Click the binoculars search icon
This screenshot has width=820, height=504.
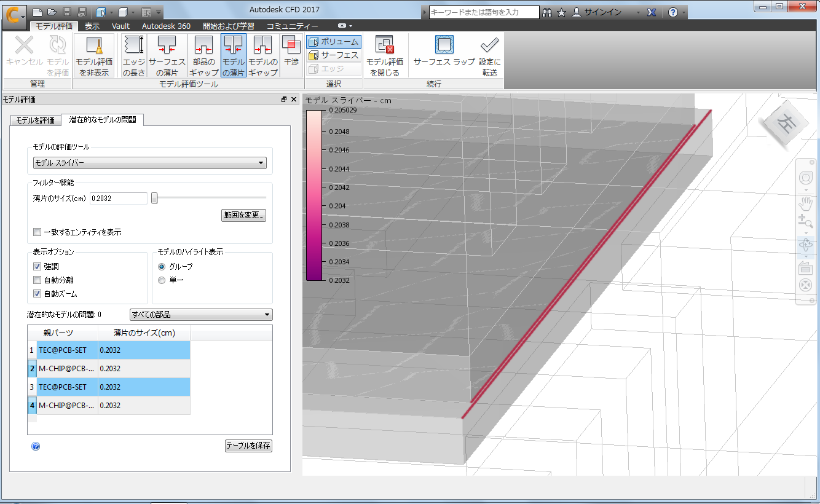tap(546, 12)
